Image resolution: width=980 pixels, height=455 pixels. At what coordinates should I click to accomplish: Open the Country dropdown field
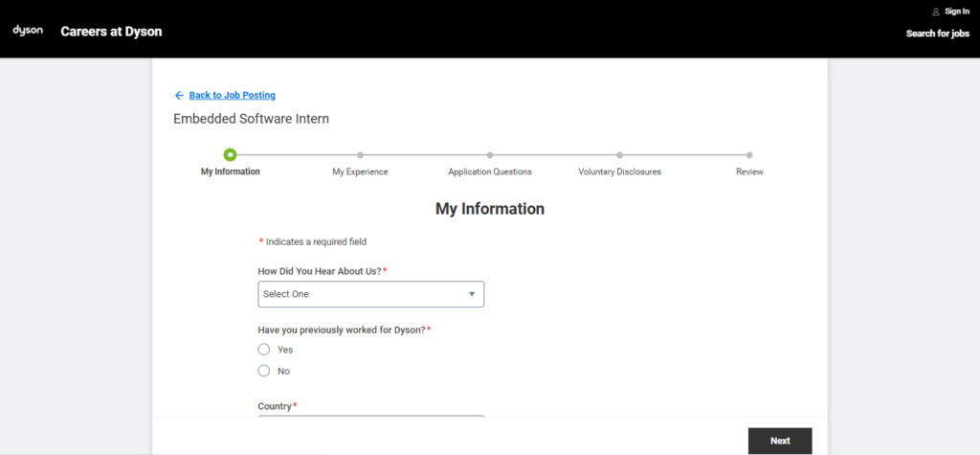371,416
